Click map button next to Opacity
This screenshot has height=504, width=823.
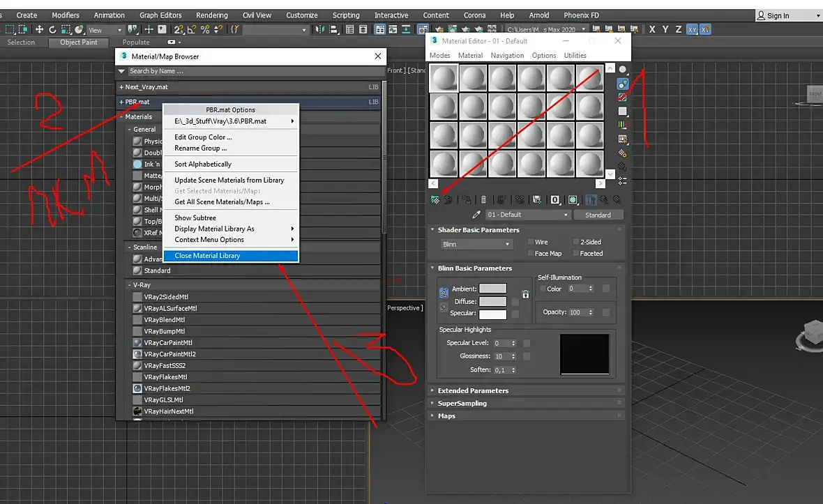pos(606,312)
